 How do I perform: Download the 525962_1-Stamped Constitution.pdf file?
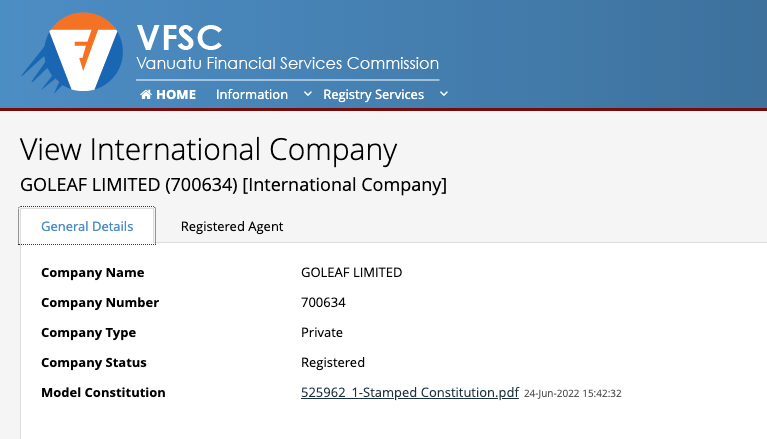[x=410, y=393]
